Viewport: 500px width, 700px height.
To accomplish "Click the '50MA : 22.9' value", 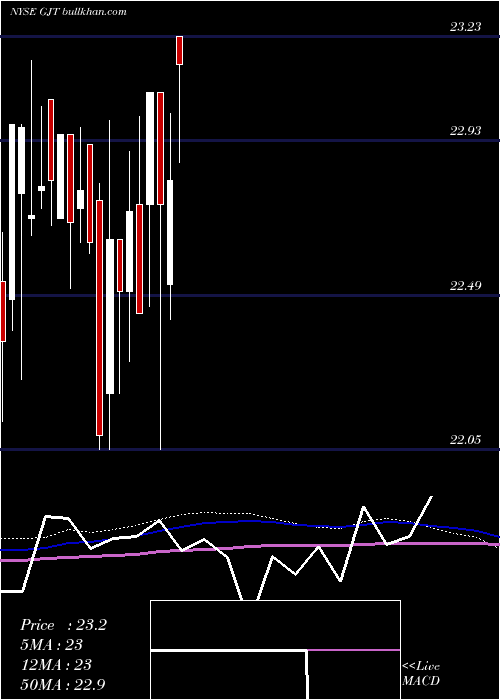I will click(63, 684).
